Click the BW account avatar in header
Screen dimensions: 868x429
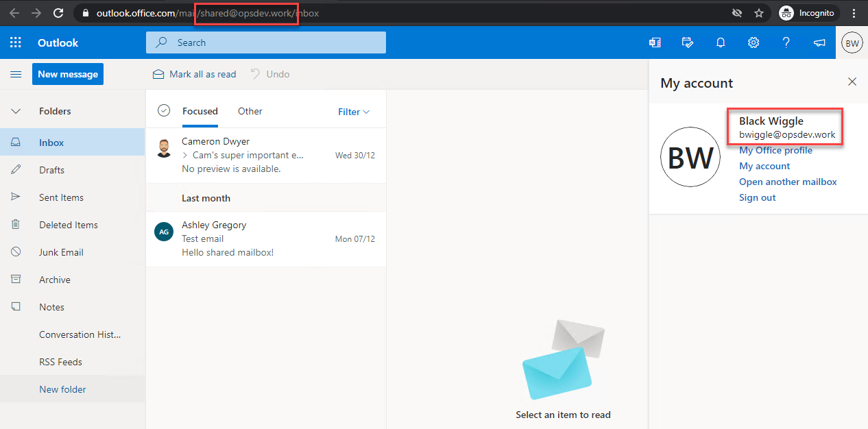[852, 42]
